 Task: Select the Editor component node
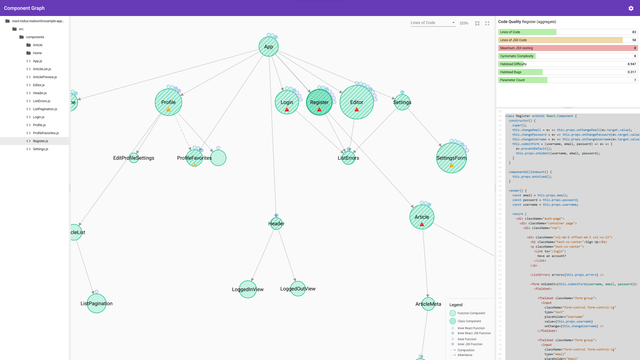pyautogui.click(x=357, y=102)
